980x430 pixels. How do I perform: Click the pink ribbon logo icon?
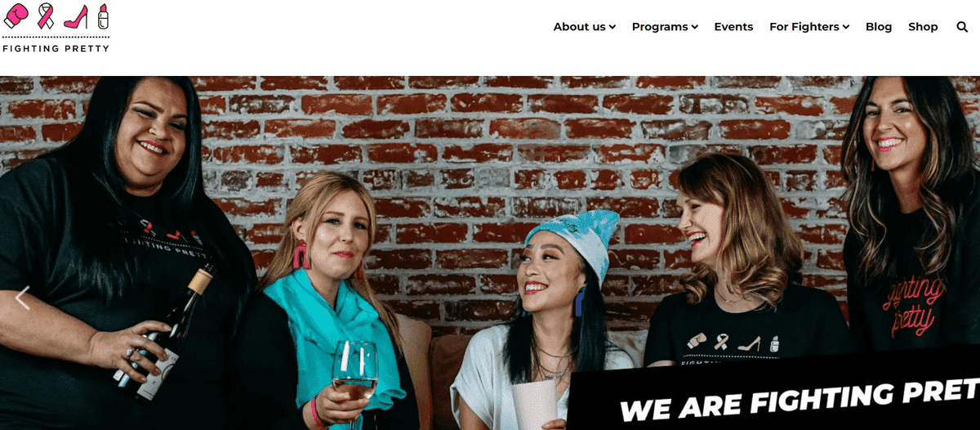46,16
